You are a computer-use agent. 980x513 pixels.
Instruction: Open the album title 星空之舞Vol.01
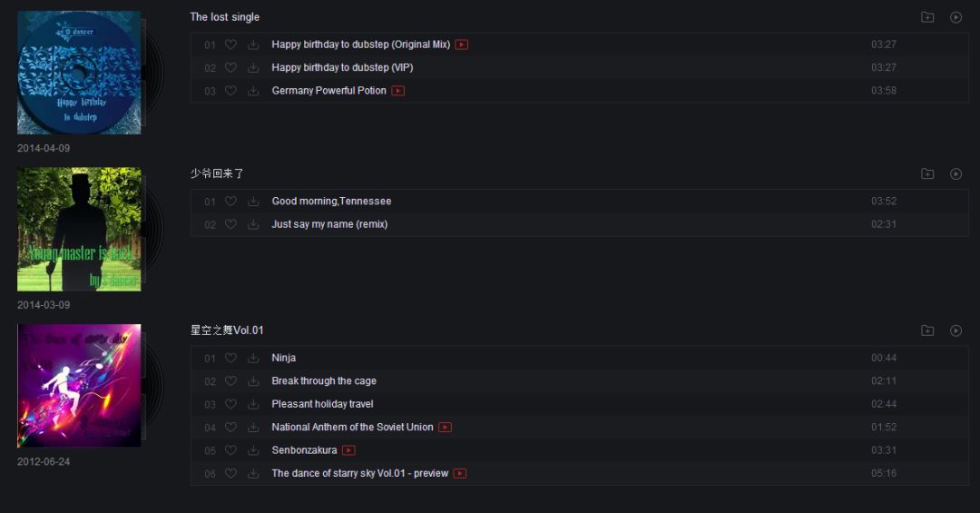click(x=227, y=330)
